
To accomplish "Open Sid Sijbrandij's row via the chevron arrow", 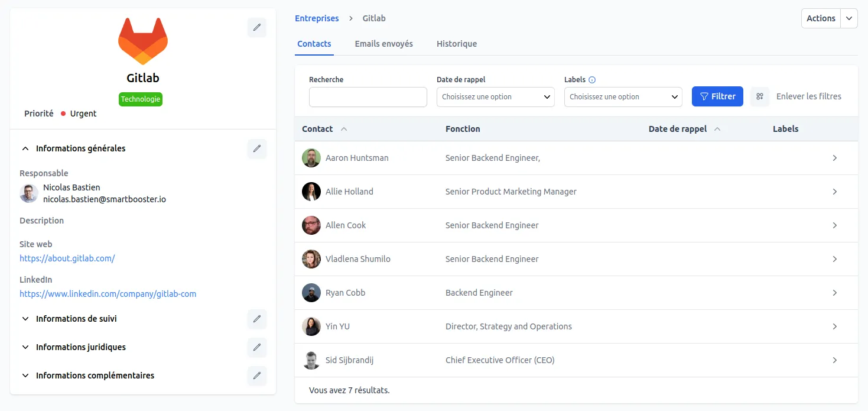I will point(835,360).
